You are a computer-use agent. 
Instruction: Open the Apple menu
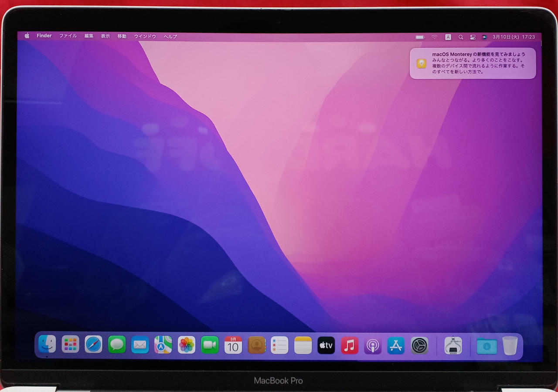(27, 36)
